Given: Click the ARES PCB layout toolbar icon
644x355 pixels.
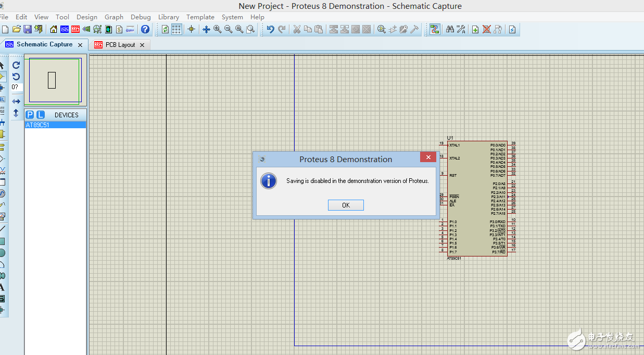Looking at the screenshot, I should point(75,29).
